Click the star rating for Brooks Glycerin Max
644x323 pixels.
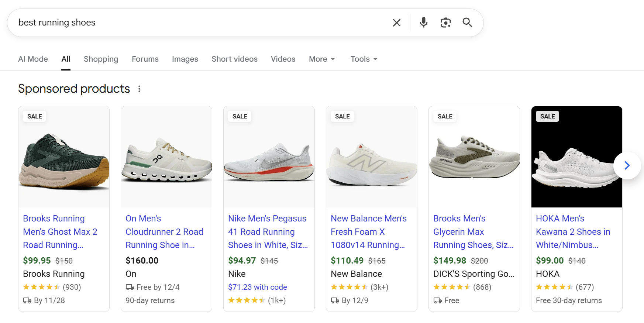pyautogui.click(x=452, y=287)
